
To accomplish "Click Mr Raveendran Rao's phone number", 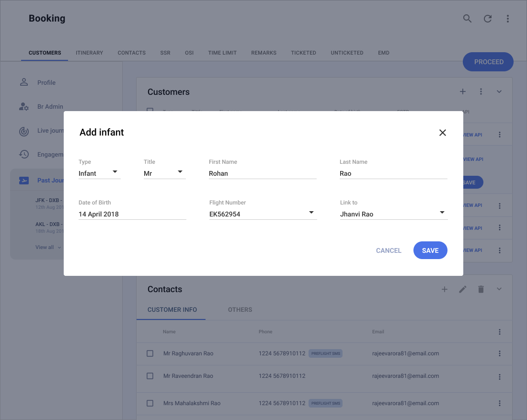I will coord(282,376).
